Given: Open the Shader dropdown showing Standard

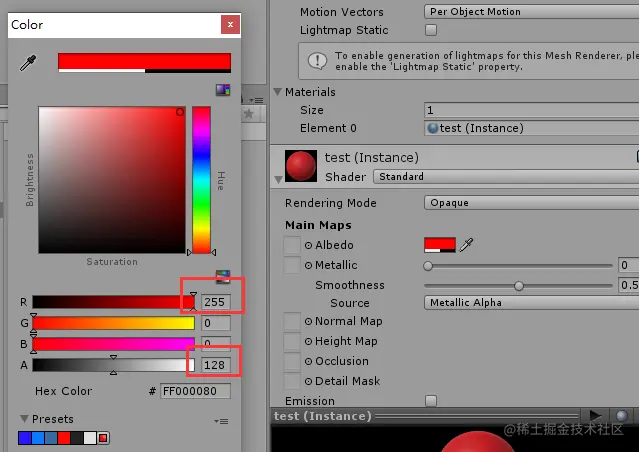Looking at the screenshot, I should [x=506, y=176].
